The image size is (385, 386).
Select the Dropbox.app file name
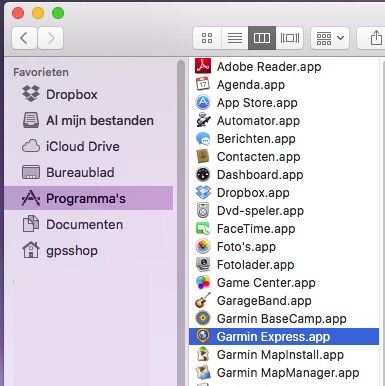point(253,193)
